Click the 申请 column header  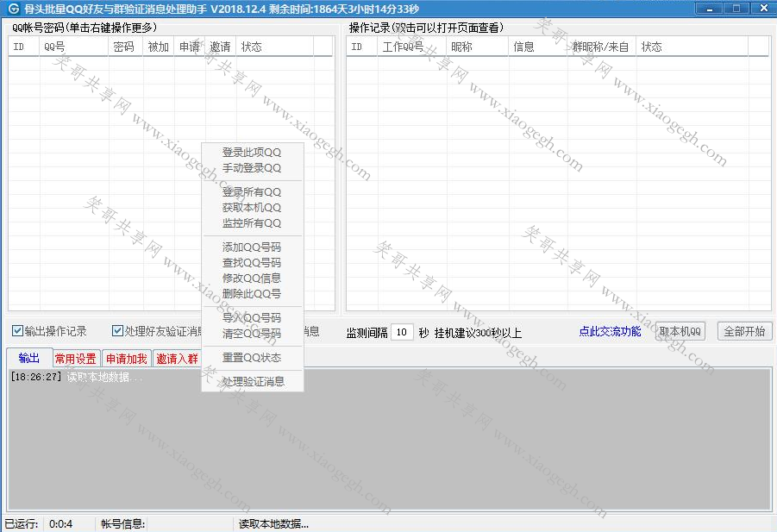190,47
